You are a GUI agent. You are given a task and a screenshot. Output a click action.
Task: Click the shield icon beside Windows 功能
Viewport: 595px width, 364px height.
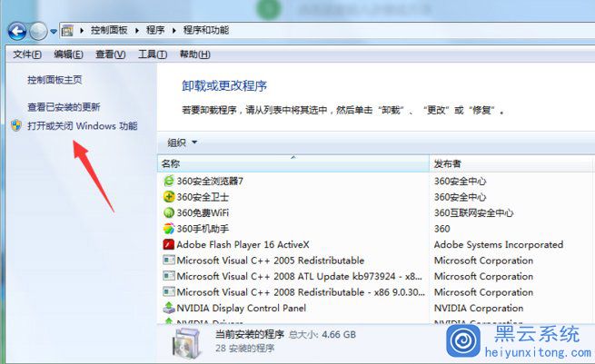tap(16, 125)
